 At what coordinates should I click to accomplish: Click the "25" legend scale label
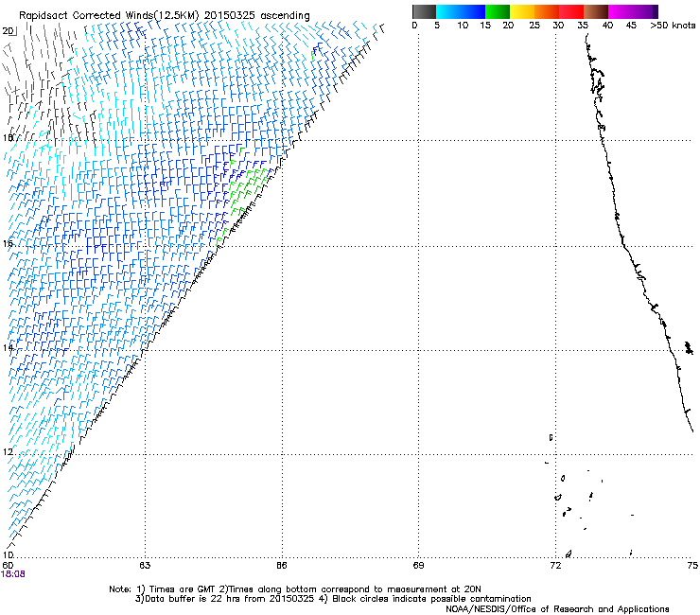pyautogui.click(x=534, y=26)
